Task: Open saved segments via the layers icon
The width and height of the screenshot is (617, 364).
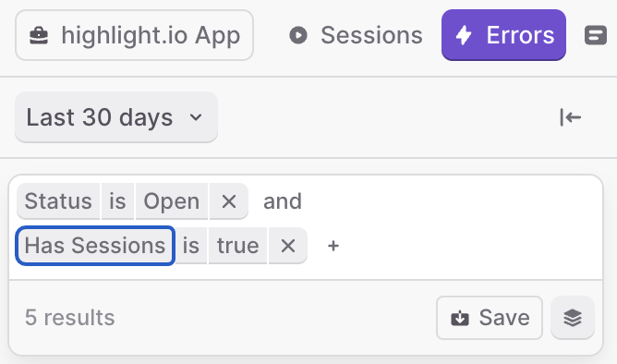Action: tap(573, 318)
